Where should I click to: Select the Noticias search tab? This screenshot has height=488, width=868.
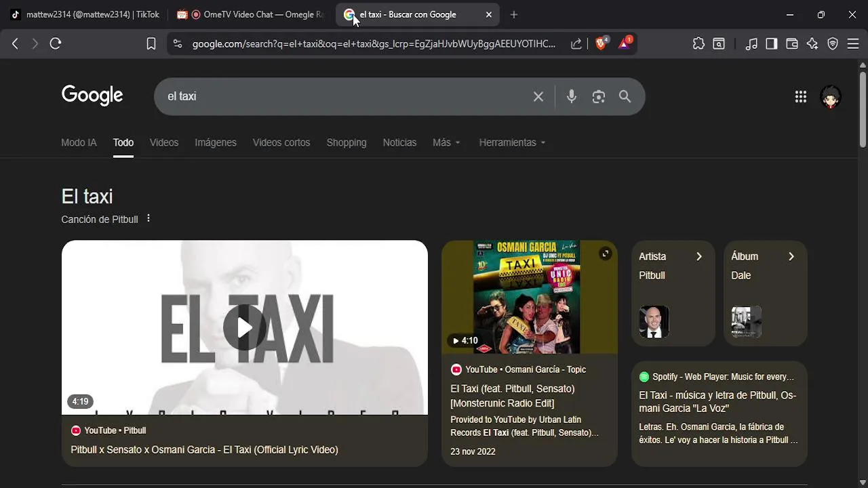(x=399, y=142)
